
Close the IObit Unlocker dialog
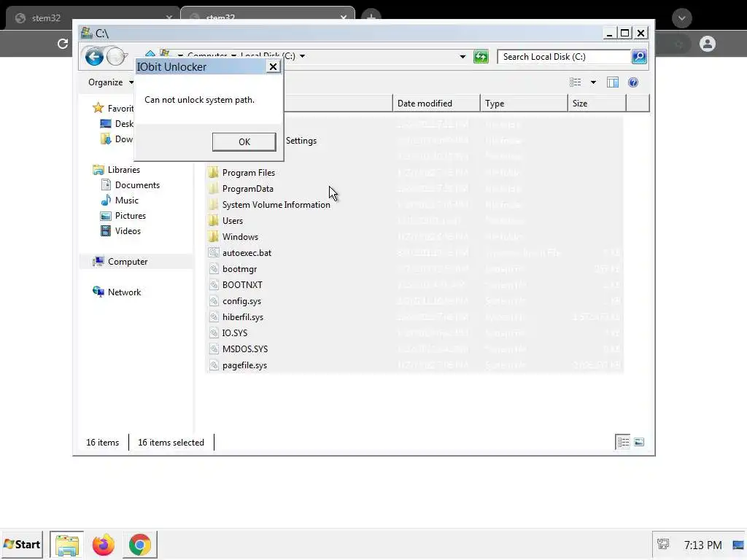point(273,66)
